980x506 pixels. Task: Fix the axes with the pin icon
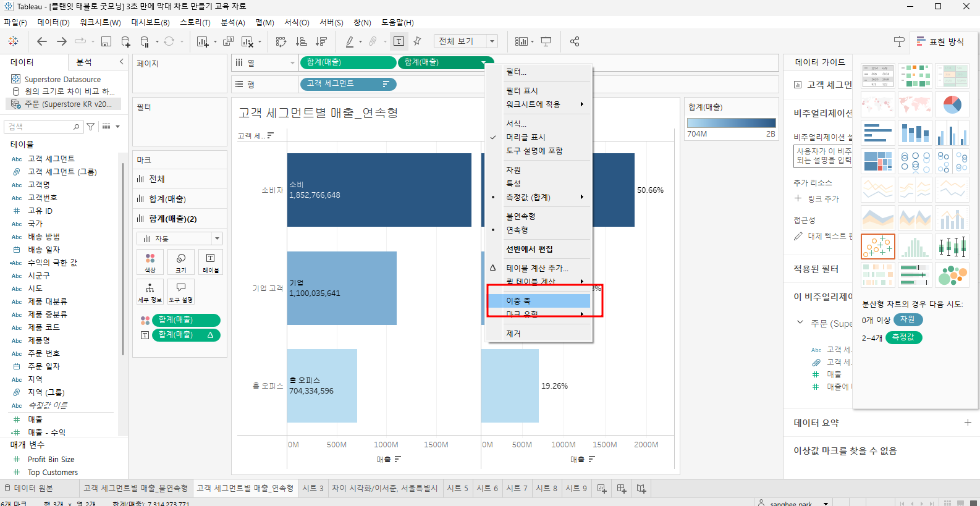417,41
